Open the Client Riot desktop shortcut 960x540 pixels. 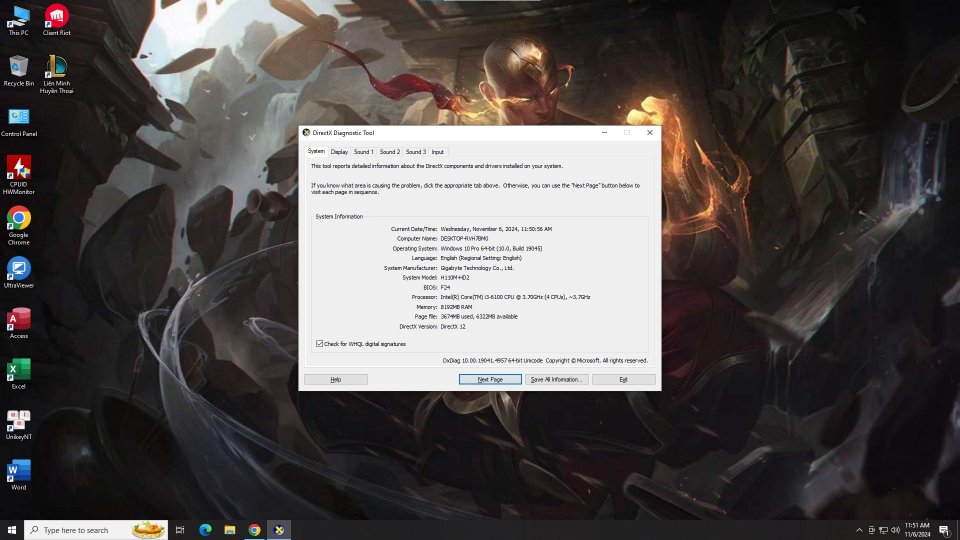pyautogui.click(x=57, y=16)
